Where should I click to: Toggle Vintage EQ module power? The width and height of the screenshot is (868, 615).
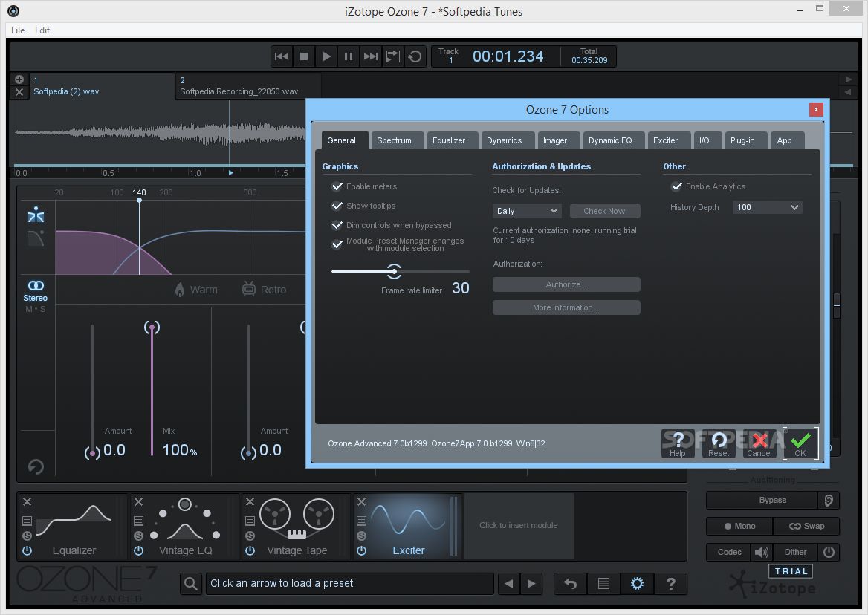click(x=138, y=550)
